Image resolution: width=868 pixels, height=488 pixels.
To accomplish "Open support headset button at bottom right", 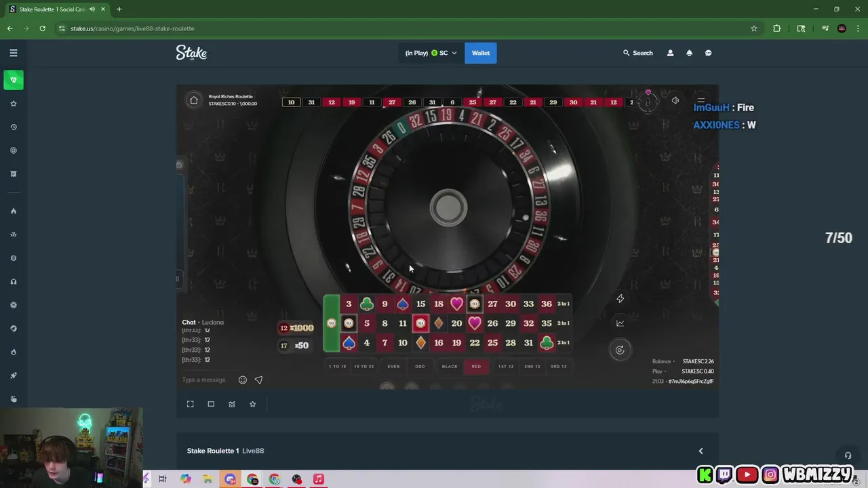I will coord(848,455).
